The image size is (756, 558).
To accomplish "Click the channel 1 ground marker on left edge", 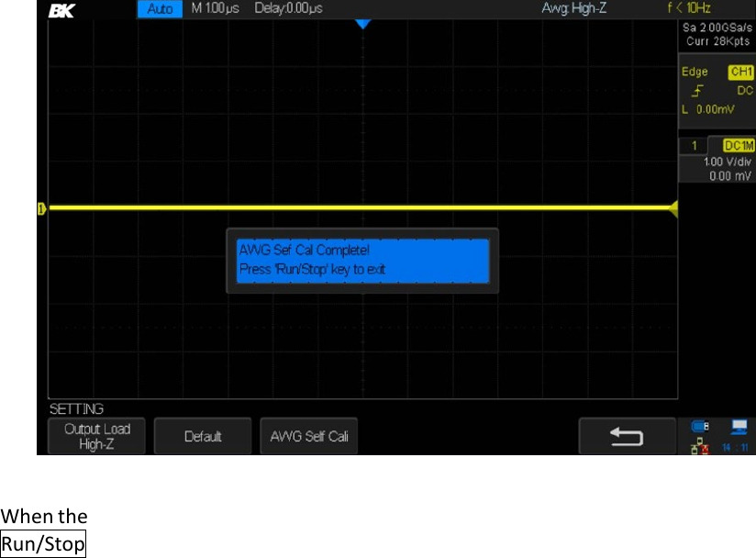I will (x=41, y=209).
